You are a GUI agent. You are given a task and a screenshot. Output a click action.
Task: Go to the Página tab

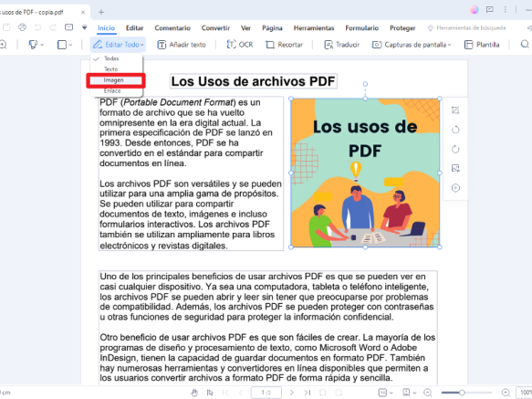point(272,27)
